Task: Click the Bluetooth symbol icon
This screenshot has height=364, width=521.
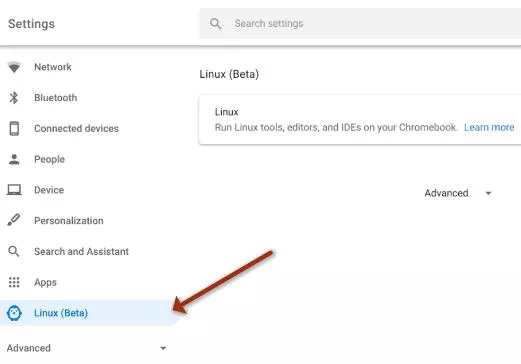Action: [x=14, y=98]
